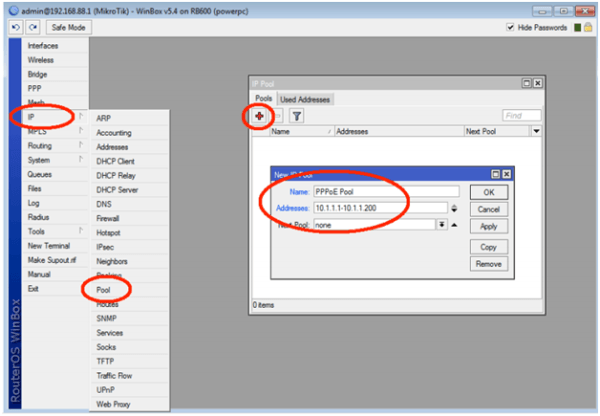Screen dimensions: 600x416
Task: Open Accounting in IP submenu
Action: click(130, 133)
